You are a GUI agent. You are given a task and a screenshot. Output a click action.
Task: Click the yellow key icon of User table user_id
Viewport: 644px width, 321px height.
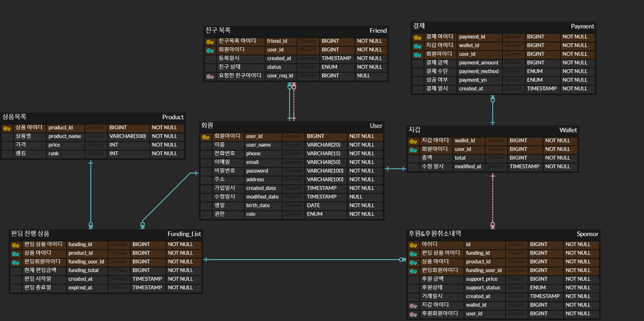point(206,137)
